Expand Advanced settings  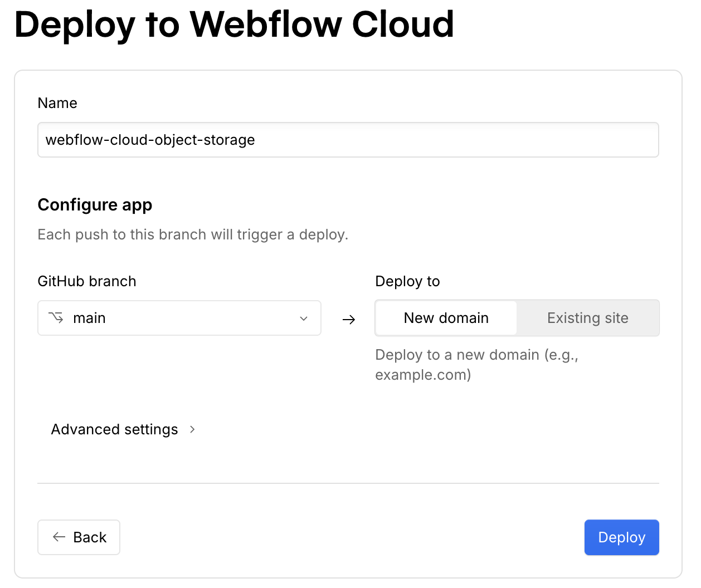(123, 429)
